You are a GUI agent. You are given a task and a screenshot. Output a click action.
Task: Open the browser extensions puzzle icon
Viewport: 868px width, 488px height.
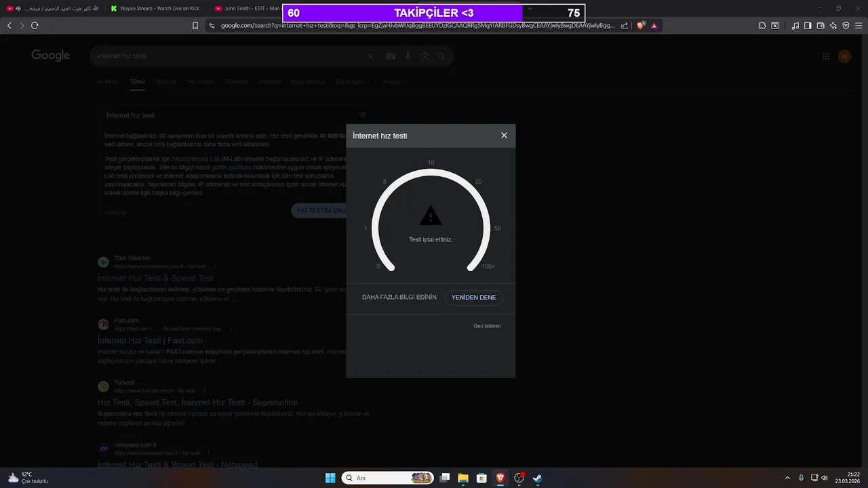[x=762, y=26]
